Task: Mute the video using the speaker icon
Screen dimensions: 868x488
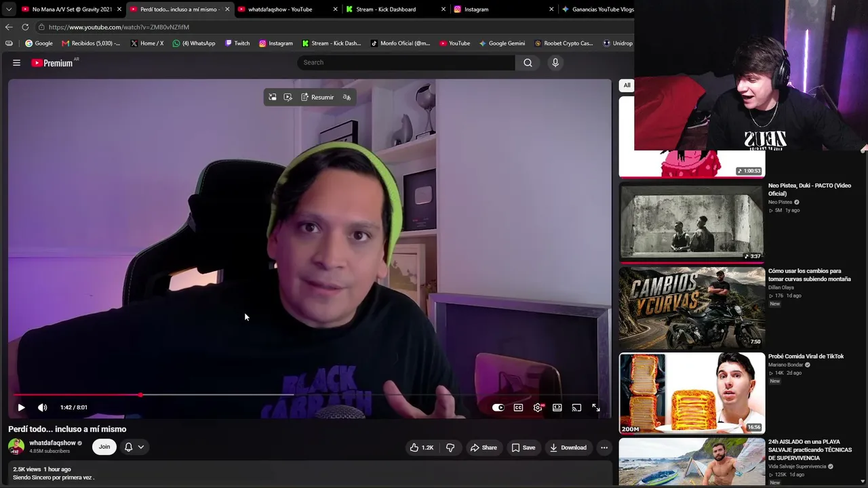Action: point(43,407)
